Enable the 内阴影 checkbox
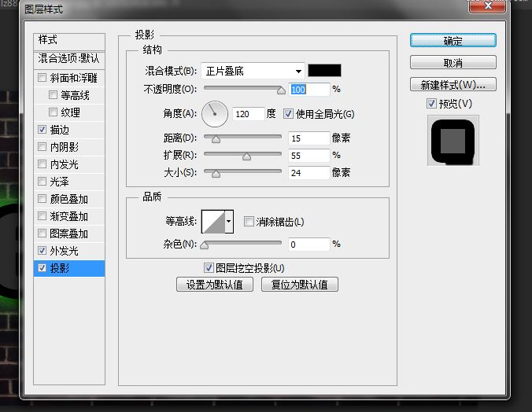This screenshot has height=412, width=532. tap(42, 146)
